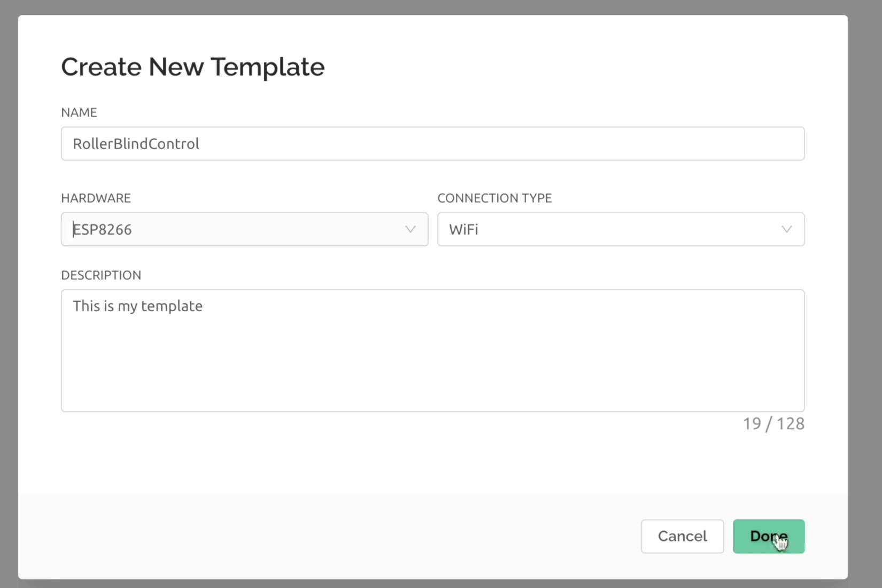Click the ESP8266 selected value text

[x=102, y=229]
